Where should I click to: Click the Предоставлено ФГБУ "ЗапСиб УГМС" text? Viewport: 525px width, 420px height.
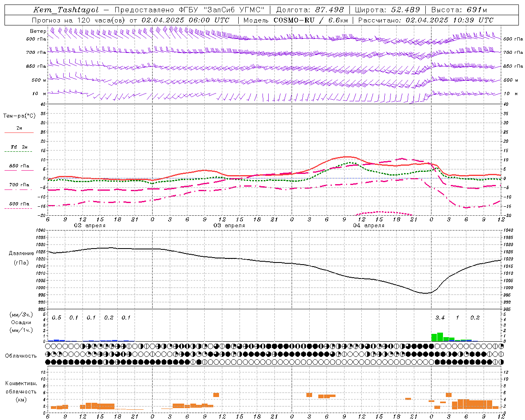point(189,10)
